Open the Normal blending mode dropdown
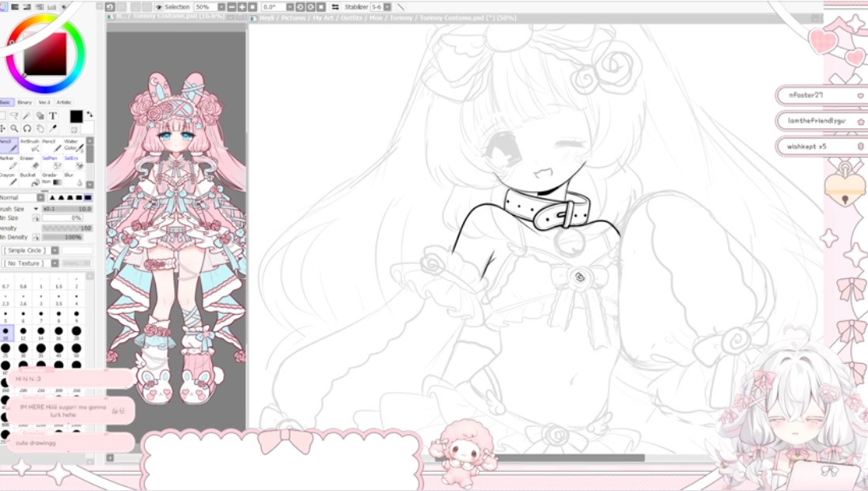The width and height of the screenshot is (868, 491). [x=40, y=198]
